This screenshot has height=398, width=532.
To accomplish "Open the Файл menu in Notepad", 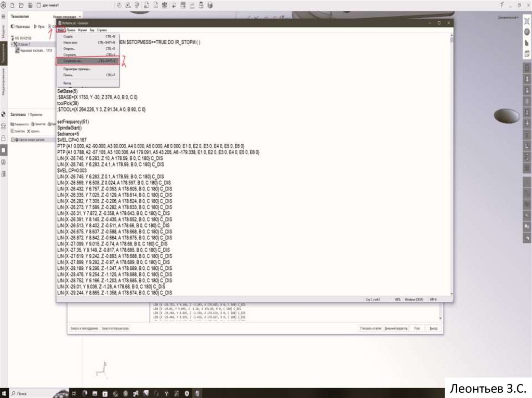I will (61, 30).
